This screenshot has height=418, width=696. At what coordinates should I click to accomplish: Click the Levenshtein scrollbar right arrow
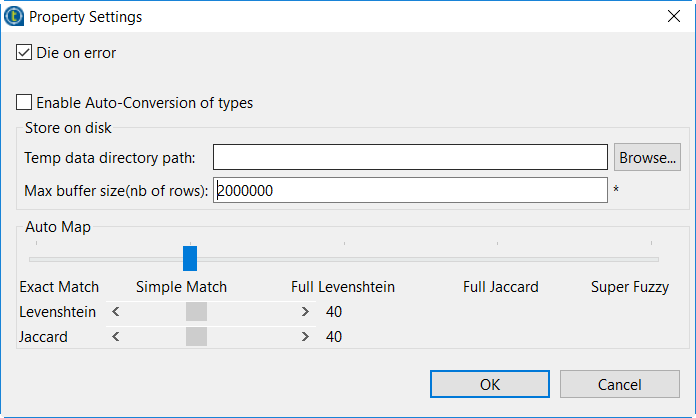click(305, 312)
